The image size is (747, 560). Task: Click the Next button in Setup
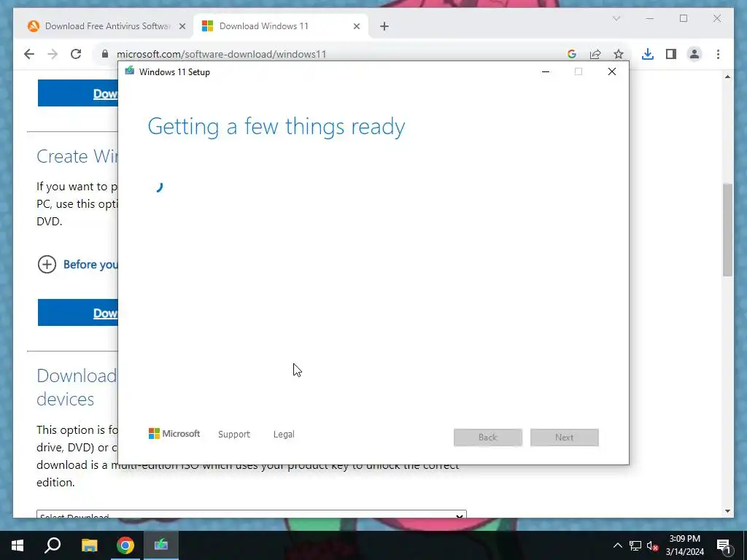pos(564,437)
